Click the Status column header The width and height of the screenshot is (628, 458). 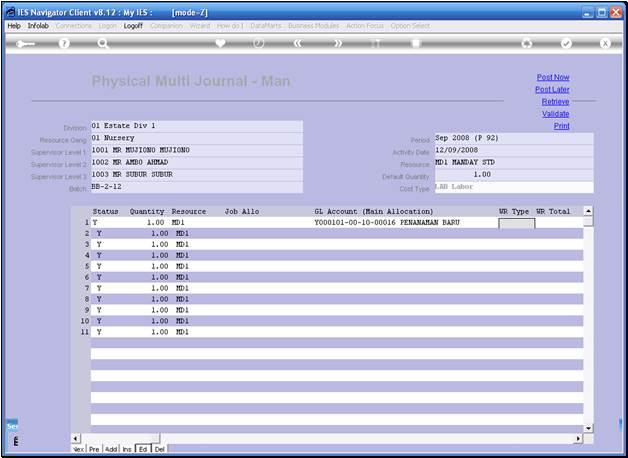pos(105,211)
